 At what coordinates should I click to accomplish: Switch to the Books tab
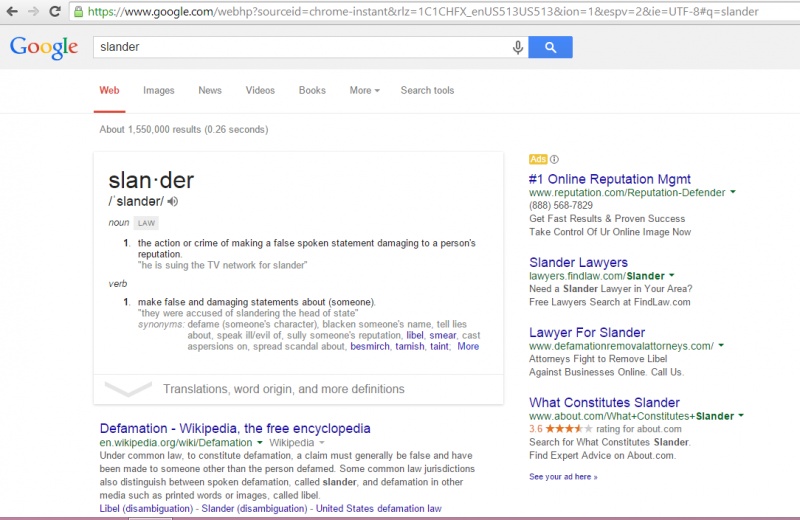coord(312,90)
